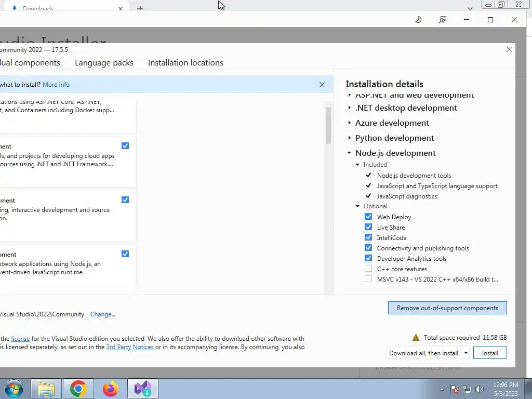Toggle the dark theme moon icon
This screenshot has width=532, height=399.
(x=418, y=20)
